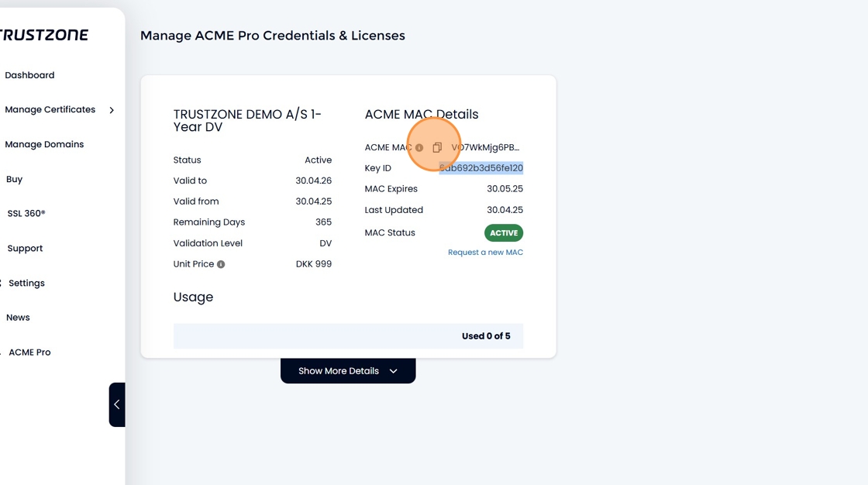Click the MAC Status label
The height and width of the screenshot is (485, 868).
pos(390,233)
